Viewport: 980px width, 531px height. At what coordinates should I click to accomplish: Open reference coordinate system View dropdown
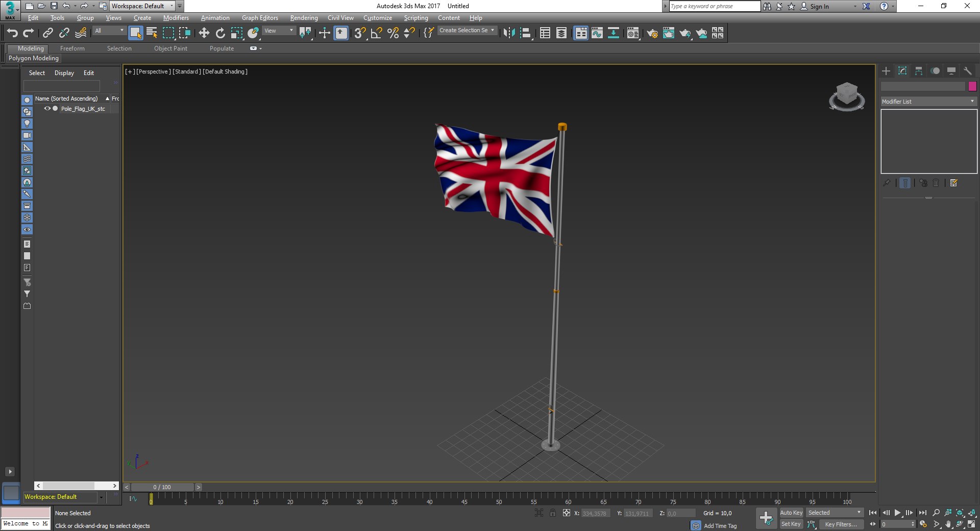pyautogui.click(x=278, y=31)
